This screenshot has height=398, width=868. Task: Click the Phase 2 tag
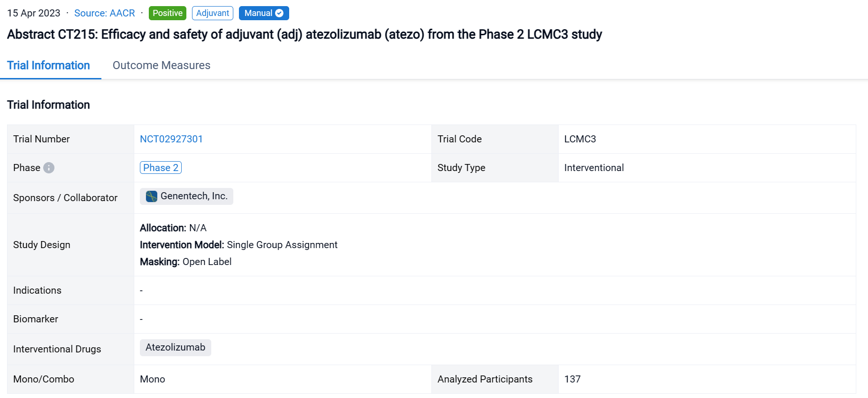[161, 168]
